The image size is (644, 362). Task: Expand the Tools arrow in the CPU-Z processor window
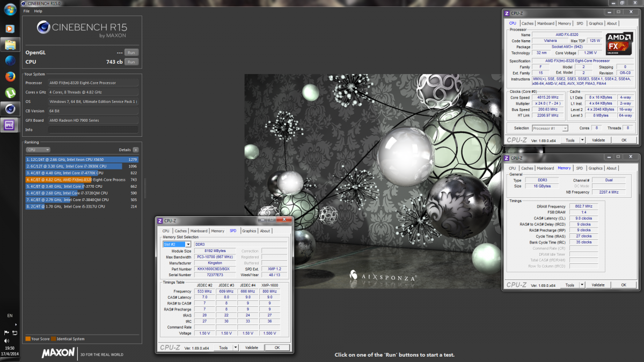pos(581,140)
